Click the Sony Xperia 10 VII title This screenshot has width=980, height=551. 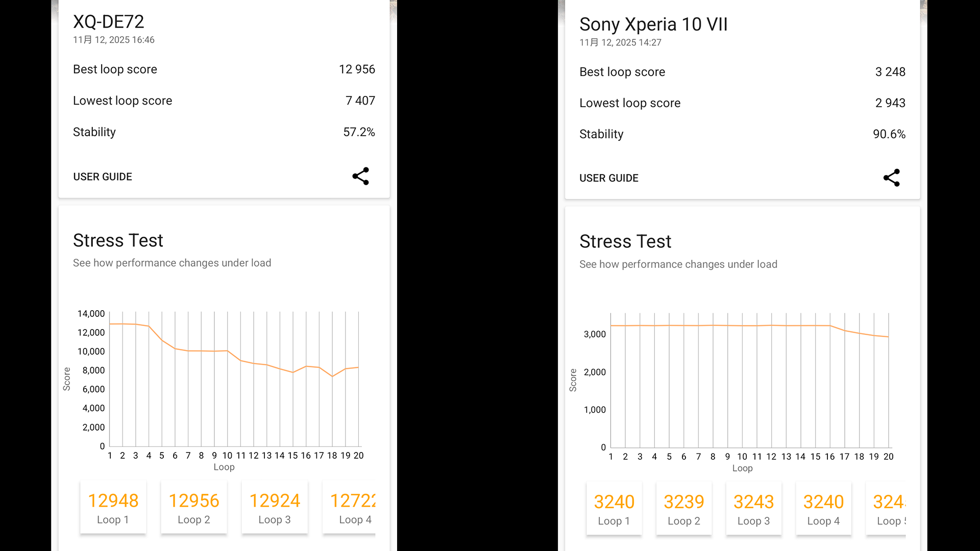[x=653, y=24]
